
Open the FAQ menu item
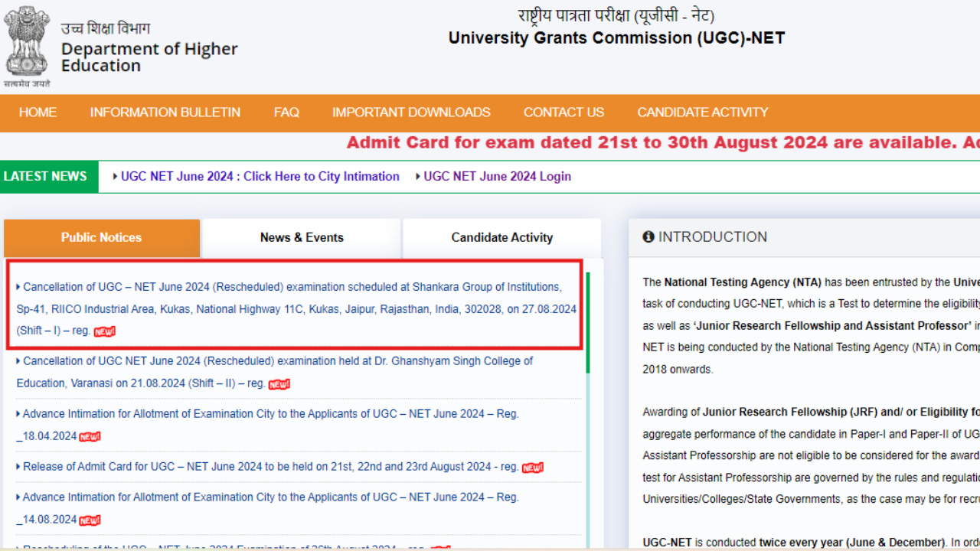286,112
